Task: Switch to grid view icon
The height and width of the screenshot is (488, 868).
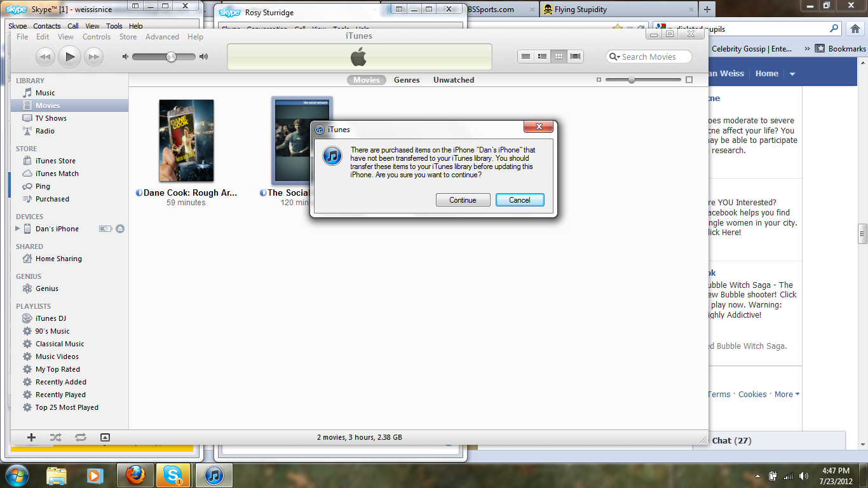Action: [x=559, y=57]
